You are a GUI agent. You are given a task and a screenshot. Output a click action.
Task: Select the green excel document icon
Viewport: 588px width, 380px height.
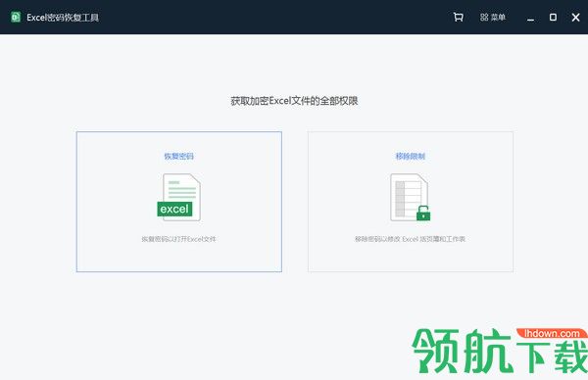179,197
